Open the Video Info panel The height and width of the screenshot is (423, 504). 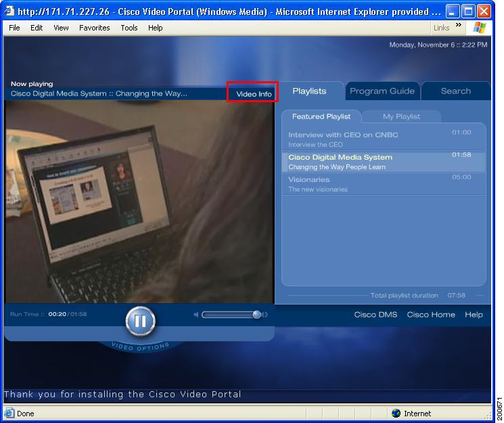point(254,94)
